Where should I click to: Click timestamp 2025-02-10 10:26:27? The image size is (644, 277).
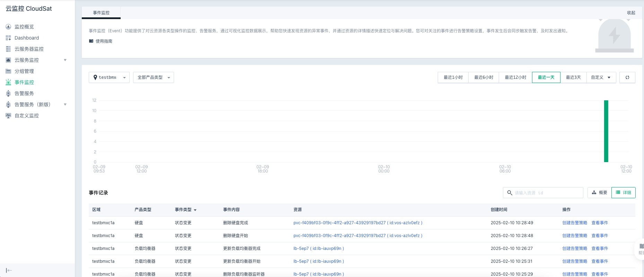[x=512, y=249]
